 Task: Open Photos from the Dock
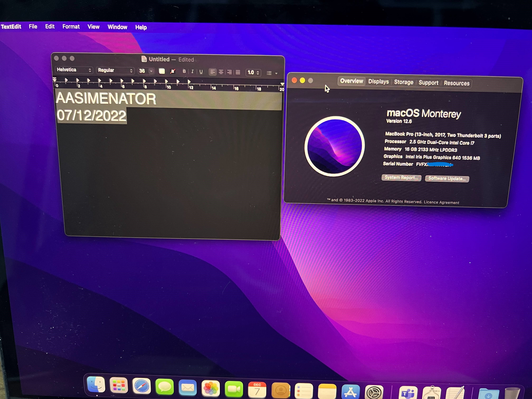pos(211,388)
